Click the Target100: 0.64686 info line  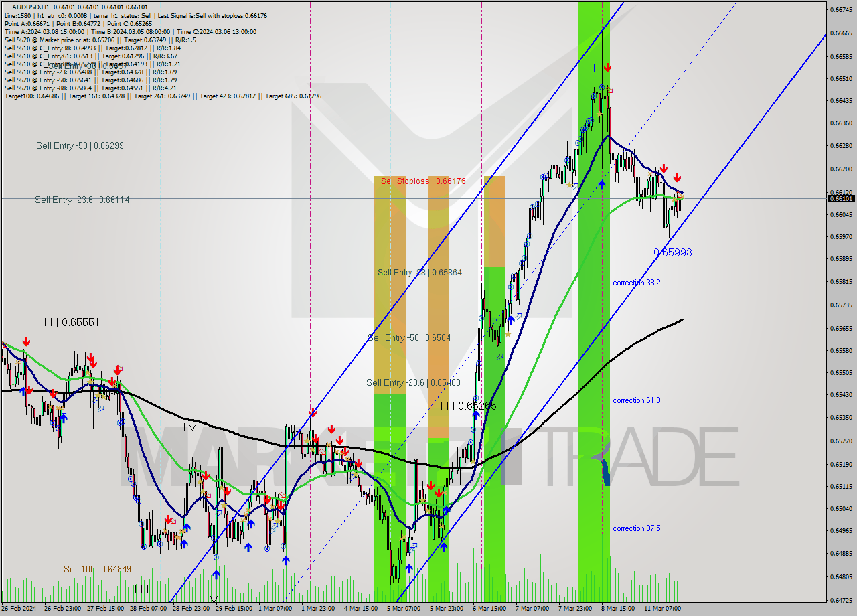(x=163, y=96)
